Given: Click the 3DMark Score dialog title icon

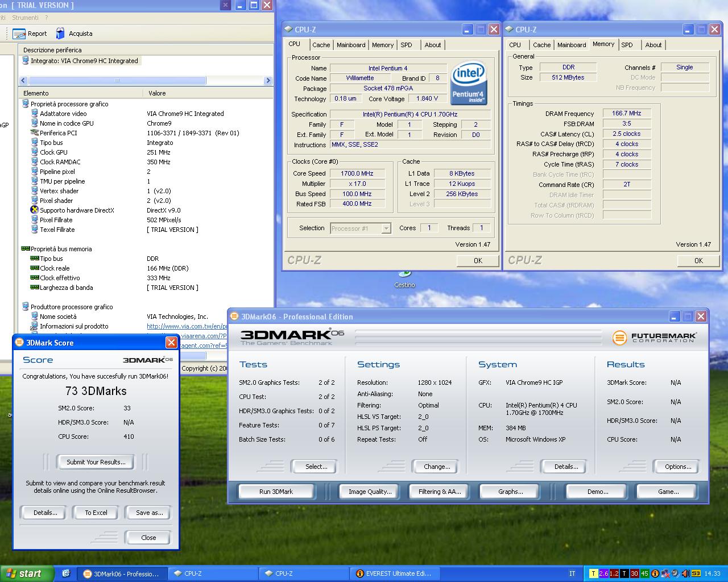Looking at the screenshot, I should click(20, 343).
